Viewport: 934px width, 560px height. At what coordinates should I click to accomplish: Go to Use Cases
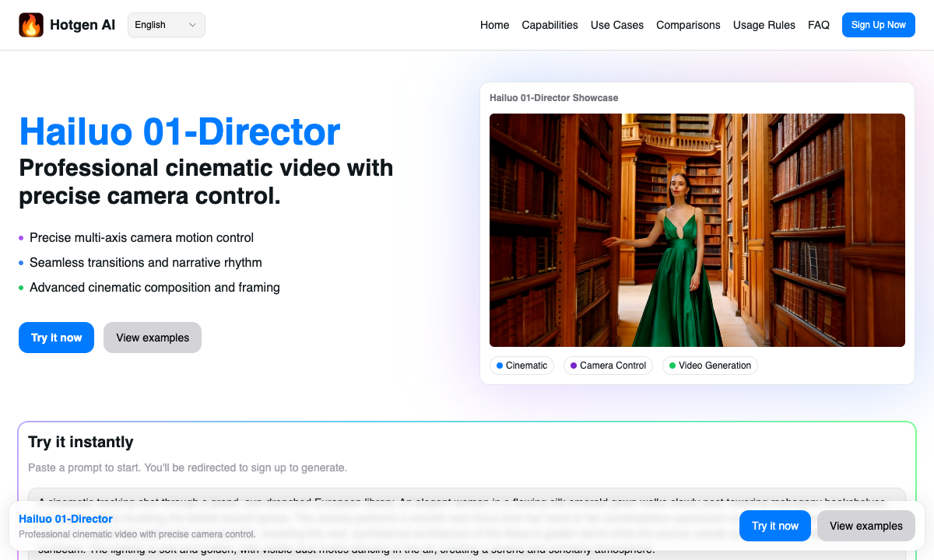(x=616, y=25)
